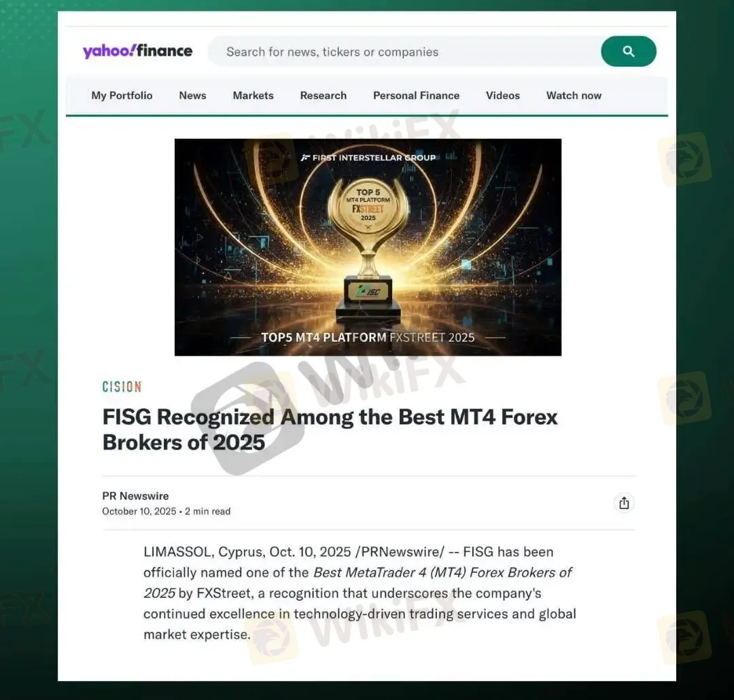
Task: Open the Videos navigation item
Action: [503, 96]
